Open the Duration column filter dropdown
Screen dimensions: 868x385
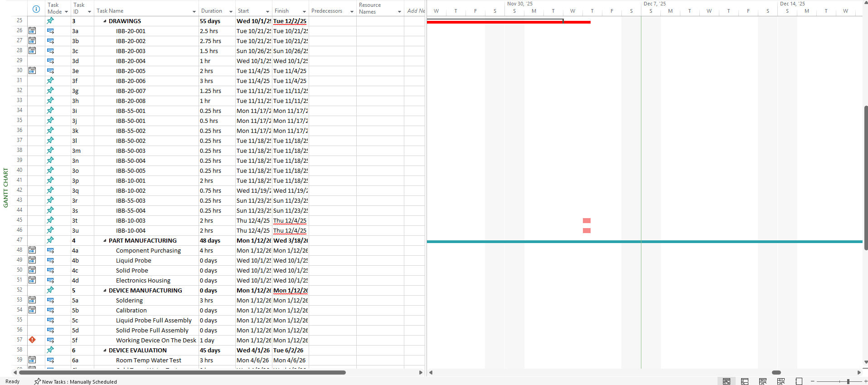(231, 11)
